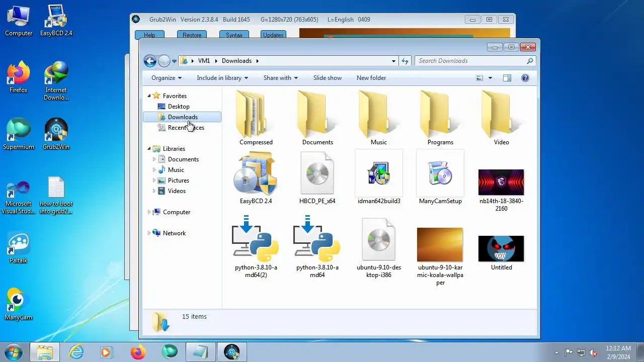
Task: Open the Music folder in Downloads
Action: pyautogui.click(x=379, y=114)
